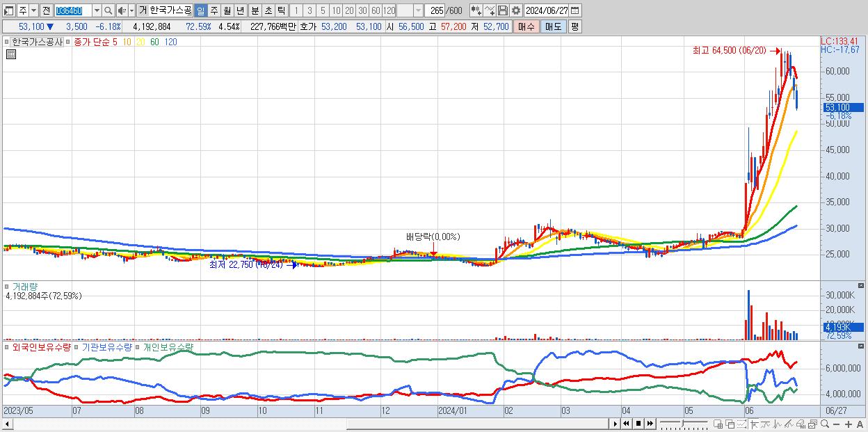Click the stock code field 036460
This screenshot has height=432, width=868.
(x=72, y=10)
